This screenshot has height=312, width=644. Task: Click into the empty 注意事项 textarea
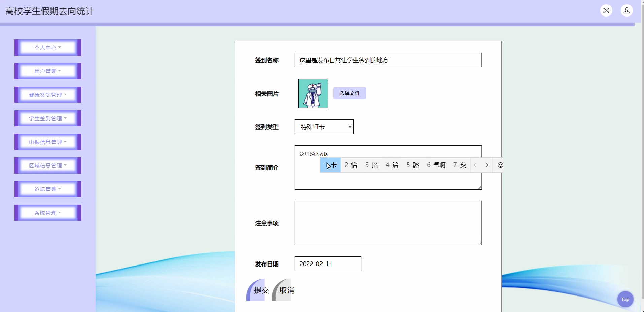[x=388, y=223]
